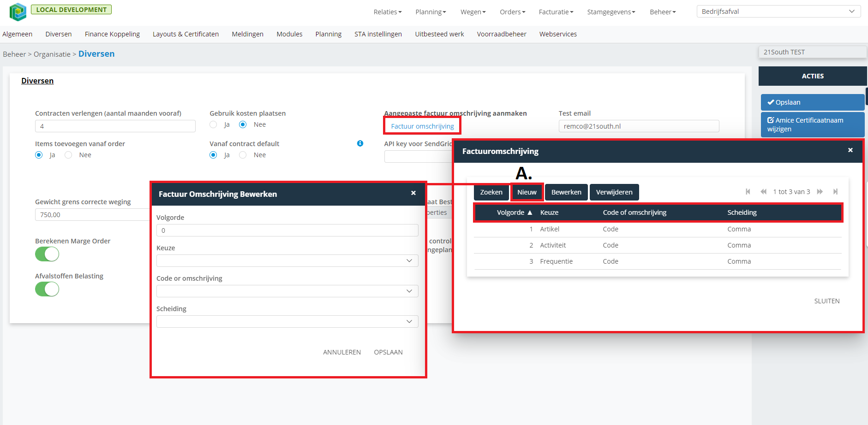The height and width of the screenshot is (425, 868).
Task: Select Nee for Items toevoegen vanaf order
Action: [68, 155]
